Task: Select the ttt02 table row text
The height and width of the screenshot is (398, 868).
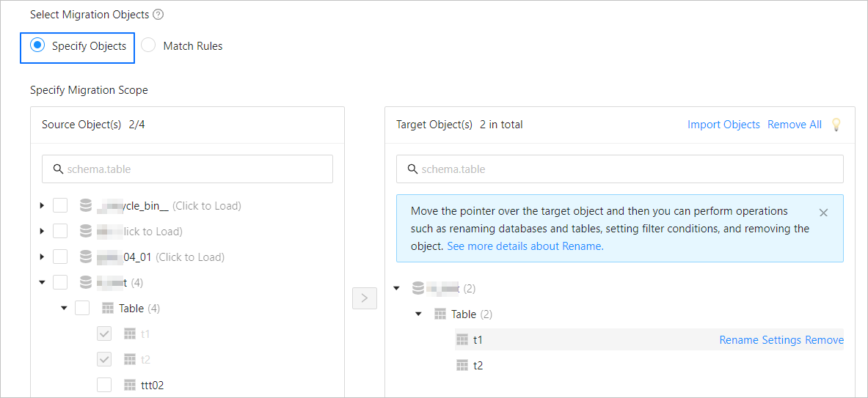Action: (x=152, y=385)
